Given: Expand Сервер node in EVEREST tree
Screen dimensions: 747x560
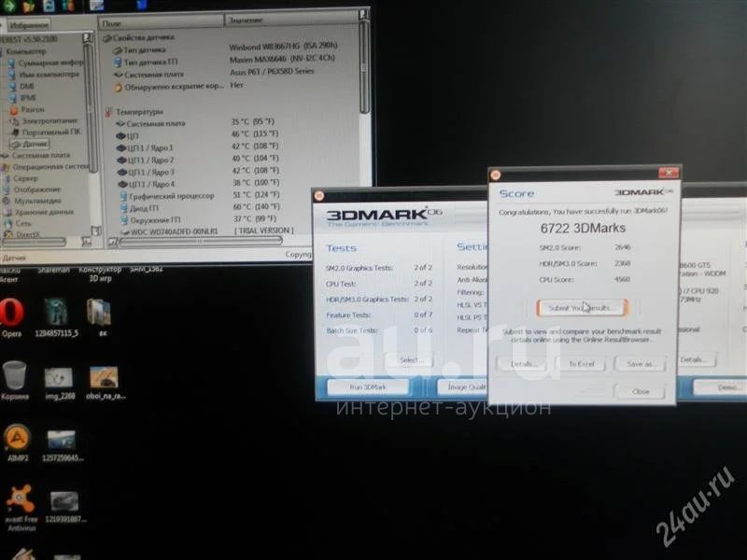Looking at the screenshot, I should click(x=20, y=178).
